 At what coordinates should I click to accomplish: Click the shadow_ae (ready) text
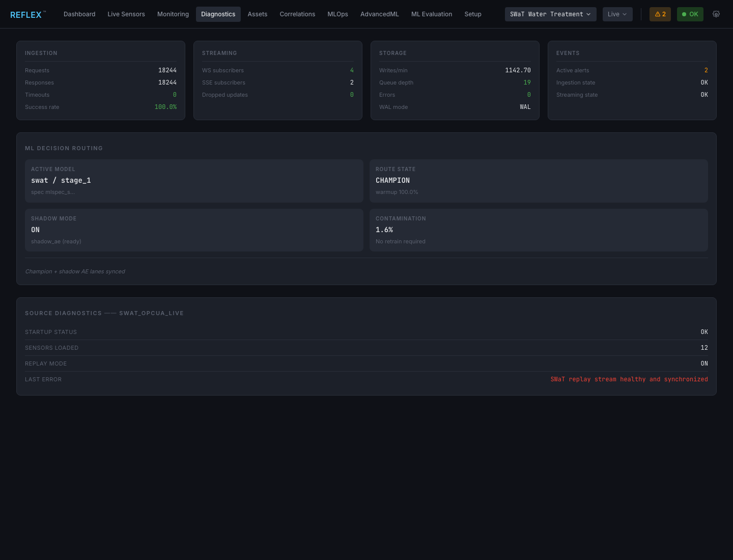coord(56,241)
